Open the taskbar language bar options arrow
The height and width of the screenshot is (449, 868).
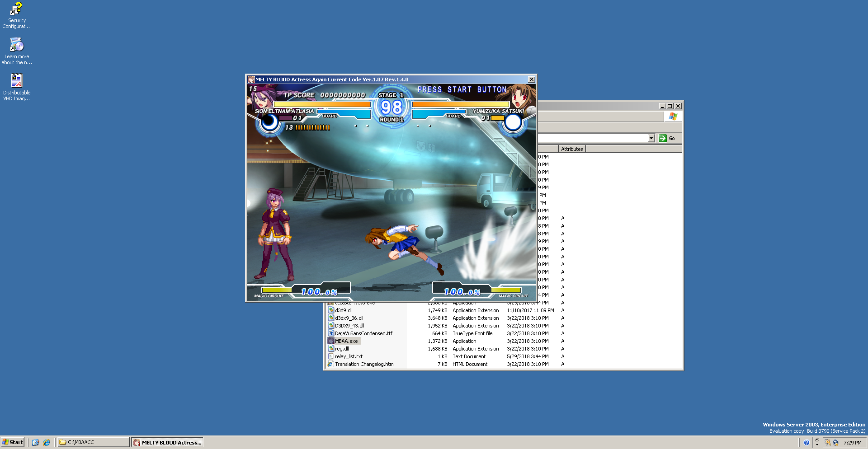pyautogui.click(x=817, y=445)
